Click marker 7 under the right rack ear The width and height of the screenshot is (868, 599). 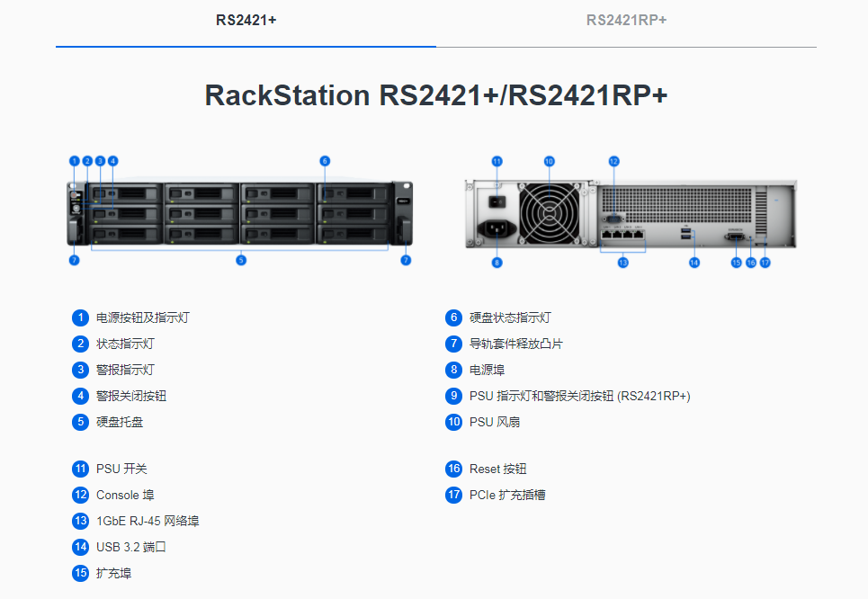(406, 260)
